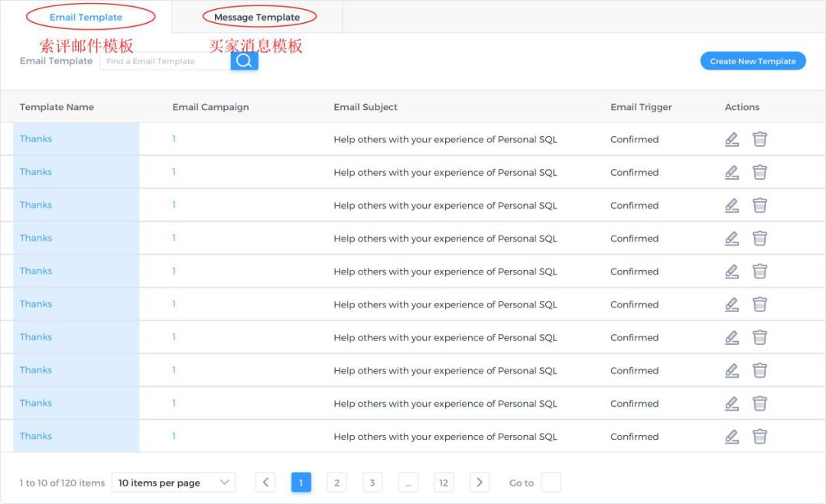Click the trash icon in the last row
Viewport: 826px width, 504px height.
(759, 437)
